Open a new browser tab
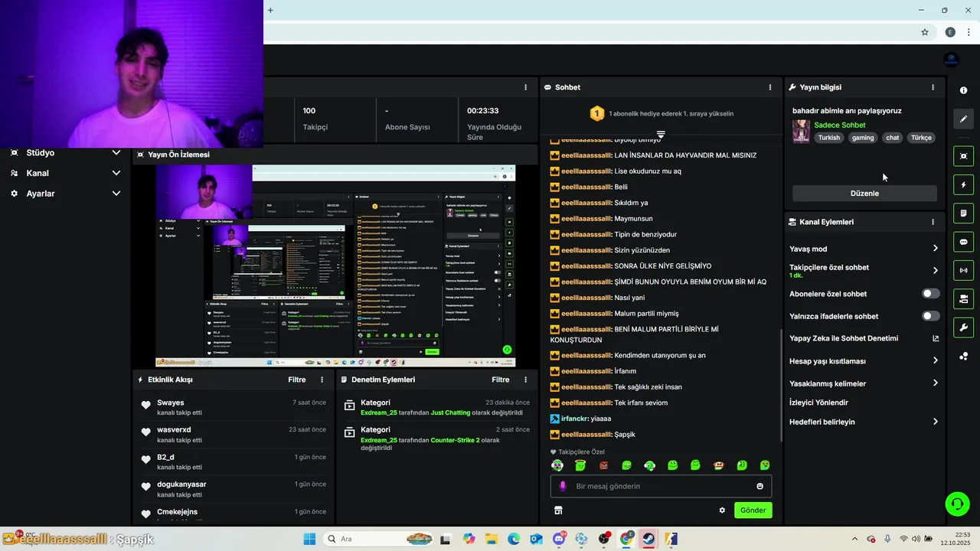This screenshot has width=980, height=551. [x=270, y=10]
